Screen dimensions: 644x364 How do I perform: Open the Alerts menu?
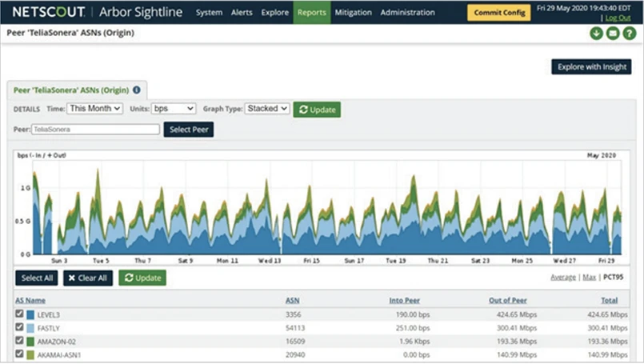242,13
